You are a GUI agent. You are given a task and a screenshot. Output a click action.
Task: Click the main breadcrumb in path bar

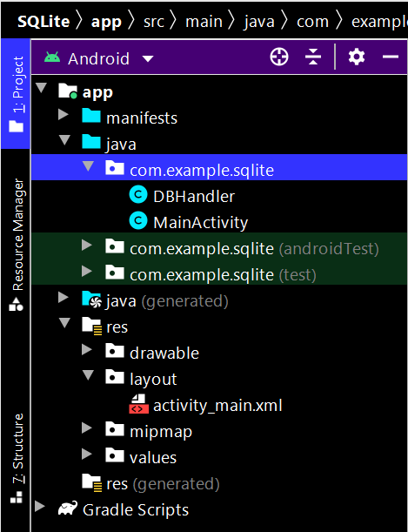tap(204, 22)
